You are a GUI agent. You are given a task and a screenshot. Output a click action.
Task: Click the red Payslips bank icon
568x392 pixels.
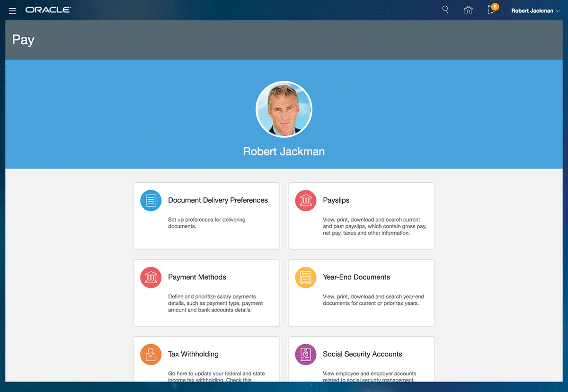click(306, 201)
